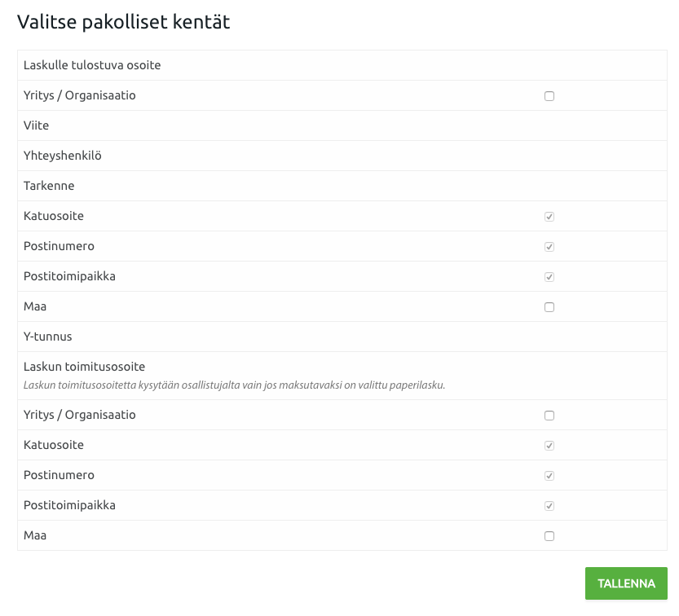Click the first Yritys / Organisaatio text label
The width and height of the screenshot is (679, 616).
pyautogui.click(x=79, y=95)
